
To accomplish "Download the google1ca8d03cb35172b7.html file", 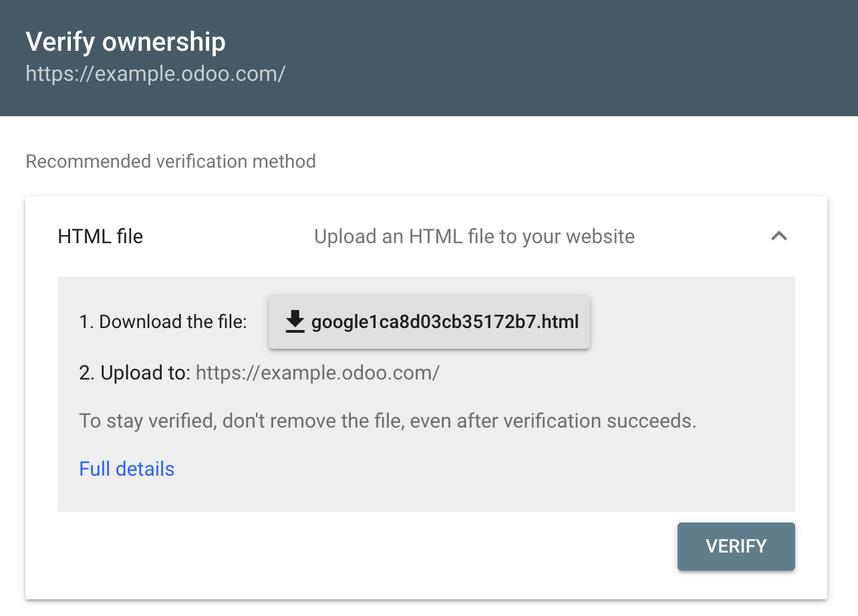I will [428, 322].
